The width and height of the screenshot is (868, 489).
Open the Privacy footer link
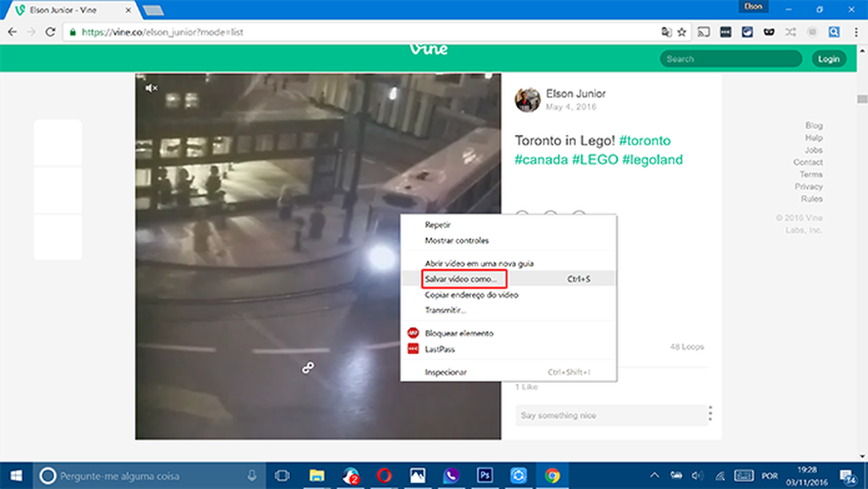click(x=809, y=186)
